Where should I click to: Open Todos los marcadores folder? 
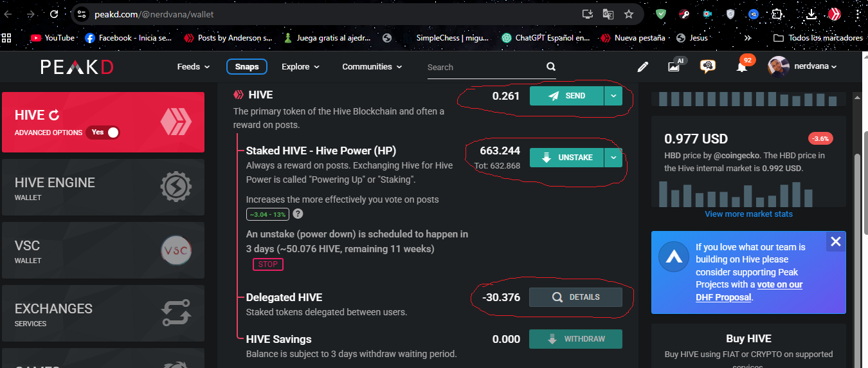[818, 38]
